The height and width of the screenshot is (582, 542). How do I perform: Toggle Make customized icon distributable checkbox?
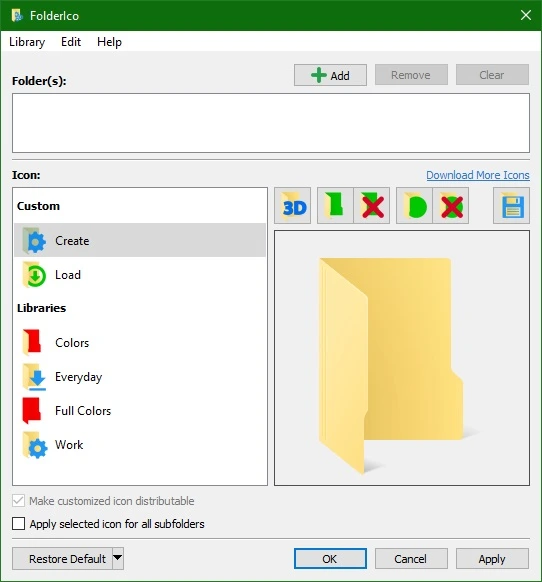[x=19, y=501]
